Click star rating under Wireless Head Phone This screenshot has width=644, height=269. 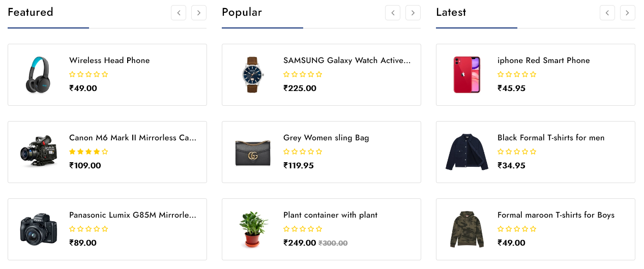pos(89,74)
